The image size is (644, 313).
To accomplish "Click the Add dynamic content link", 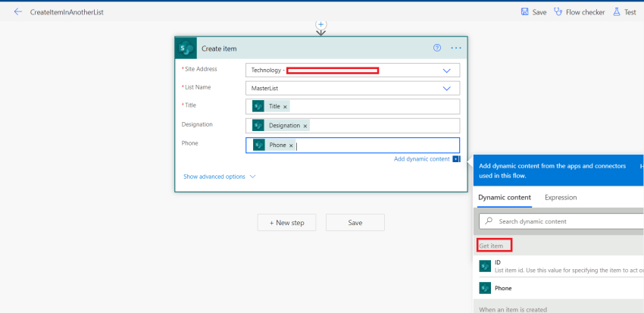I will [x=422, y=159].
